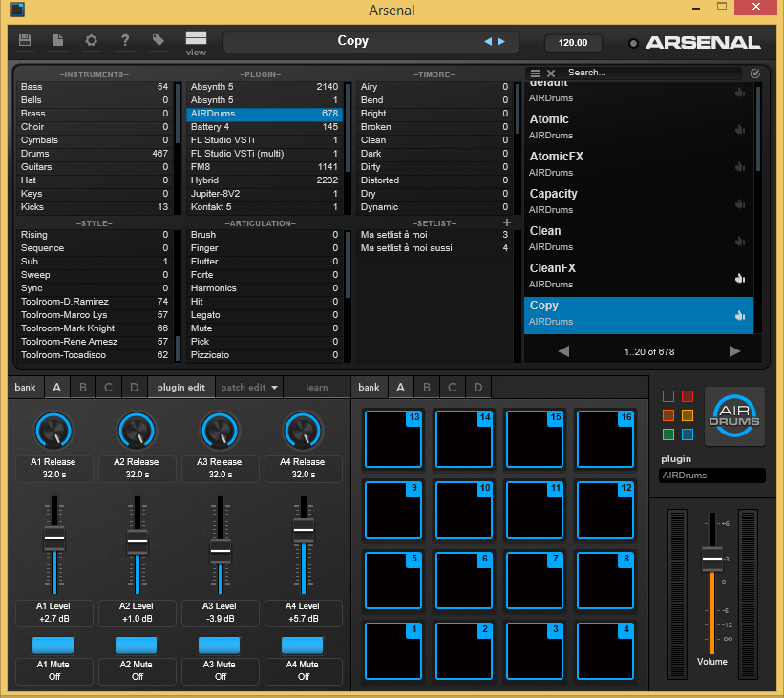
Task: Audition the Copy preset speaker icon
Action: [x=739, y=314]
